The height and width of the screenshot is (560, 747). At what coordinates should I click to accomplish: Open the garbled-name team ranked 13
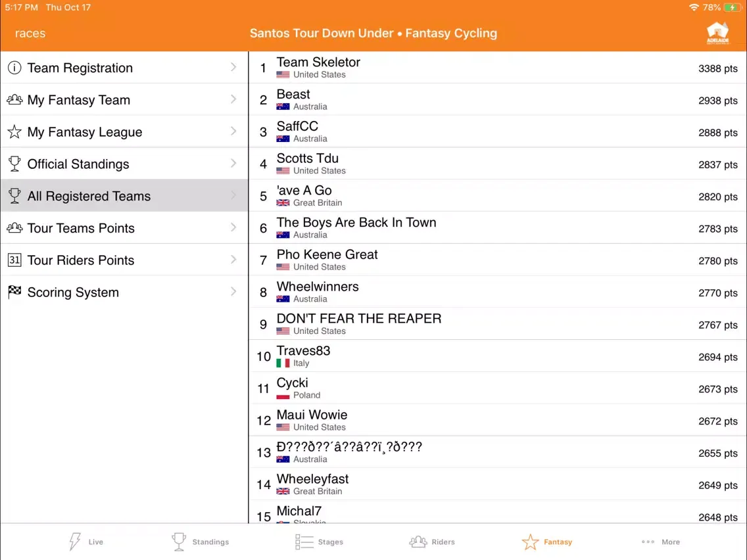(497, 452)
